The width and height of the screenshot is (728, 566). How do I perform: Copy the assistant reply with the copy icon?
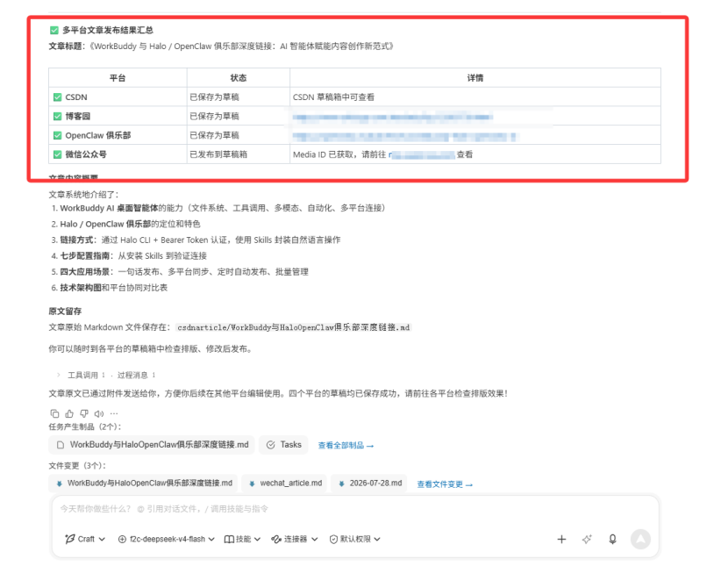[x=54, y=413]
